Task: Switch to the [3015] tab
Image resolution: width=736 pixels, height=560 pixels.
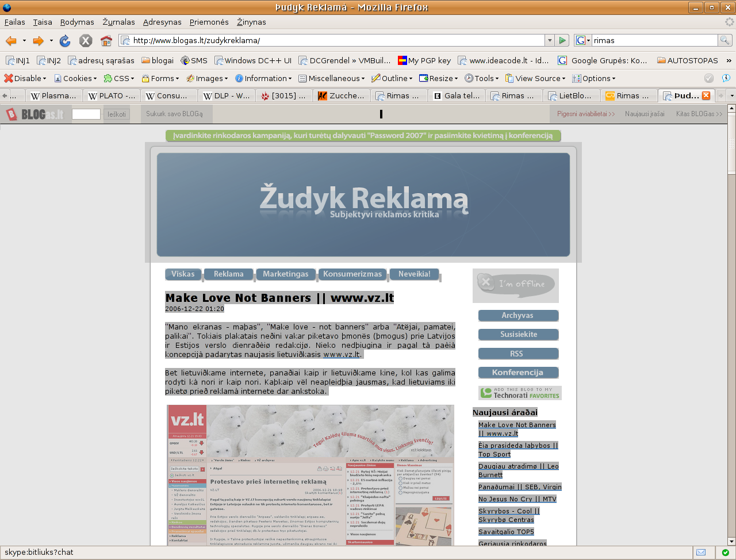Action: coord(284,95)
